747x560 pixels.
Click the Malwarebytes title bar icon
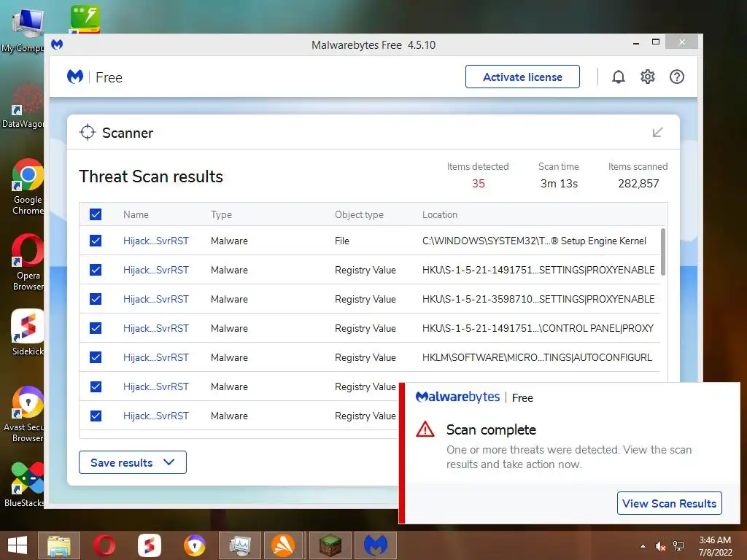57,44
